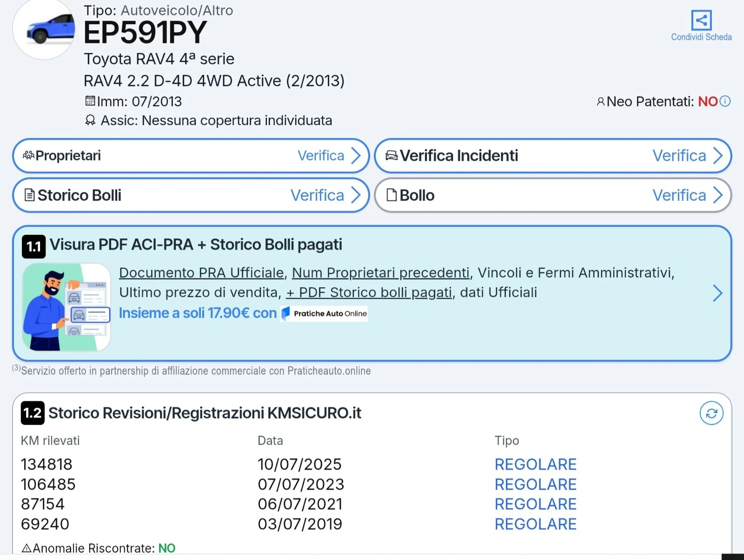Click the Insieme a soli 17.90€ con offer

click(198, 313)
